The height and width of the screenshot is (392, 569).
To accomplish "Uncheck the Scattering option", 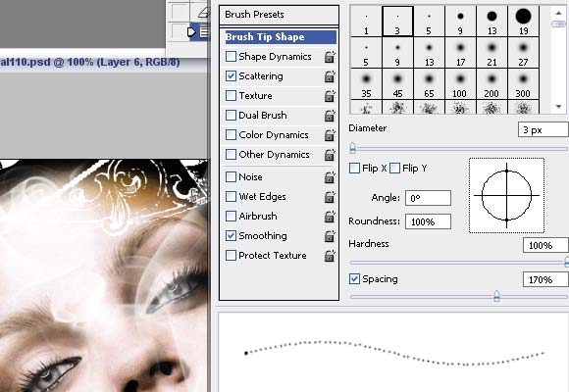I will click(231, 76).
